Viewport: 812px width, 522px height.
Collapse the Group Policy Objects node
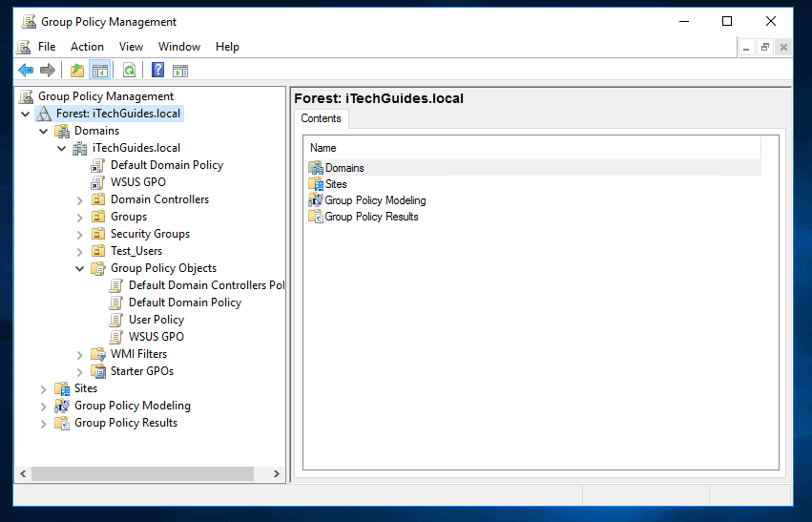80,269
